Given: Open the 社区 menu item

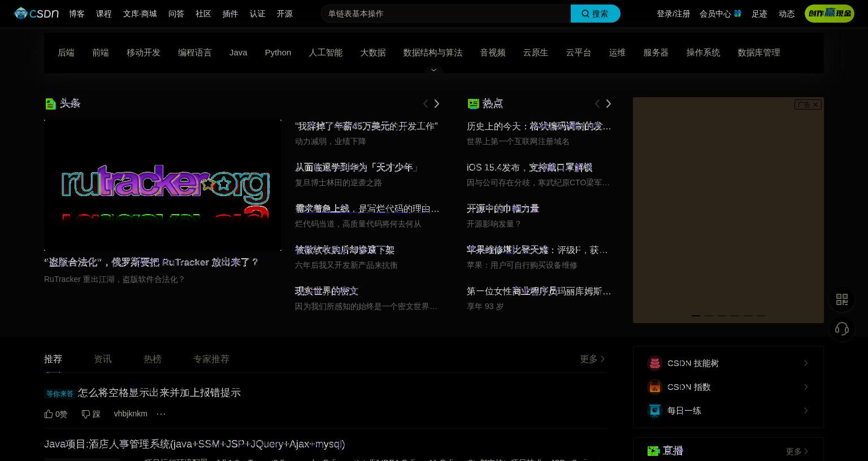Looking at the screenshot, I should (x=203, y=14).
